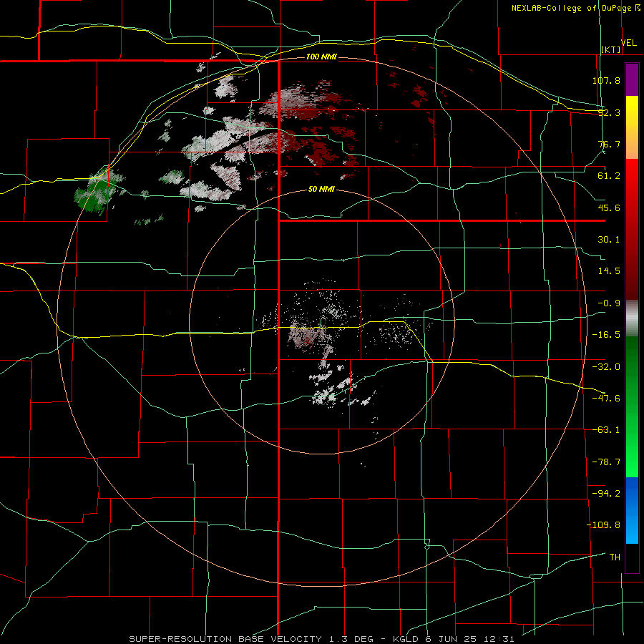This screenshot has width=644, height=644.
Task: Click the -0.9 velocity scale value
Action: click(x=609, y=303)
